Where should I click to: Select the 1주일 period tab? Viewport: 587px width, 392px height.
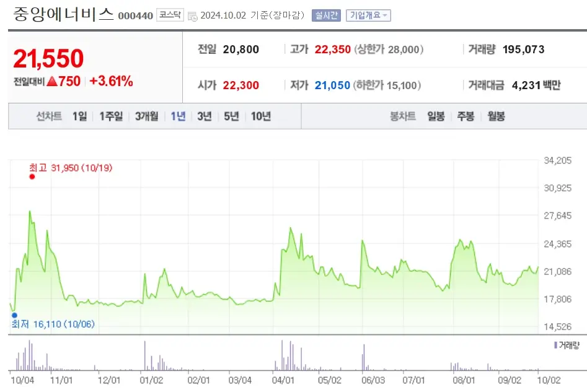tap(110, 116)
